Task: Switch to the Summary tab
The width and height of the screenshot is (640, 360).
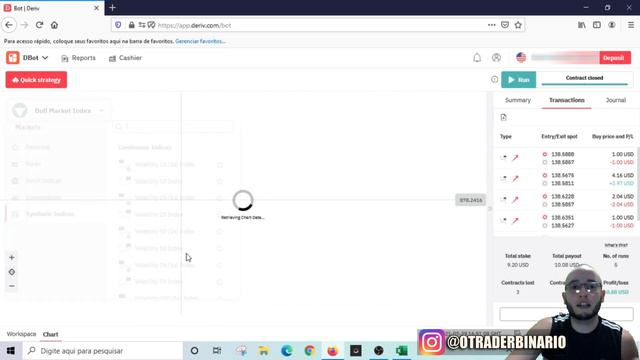Action: [518, 100]
